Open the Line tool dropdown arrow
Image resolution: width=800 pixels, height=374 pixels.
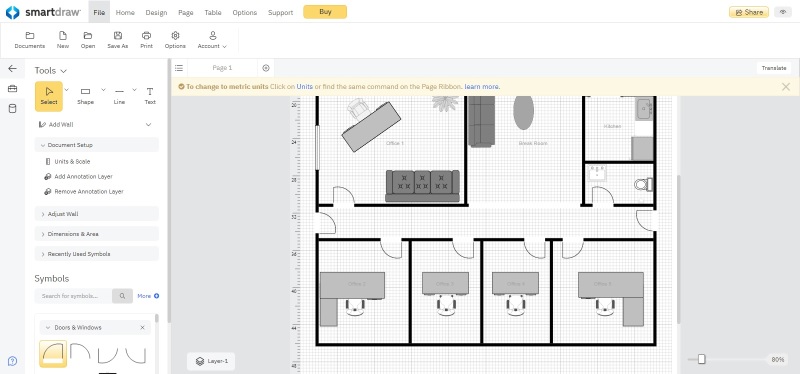tap(135, 90)
